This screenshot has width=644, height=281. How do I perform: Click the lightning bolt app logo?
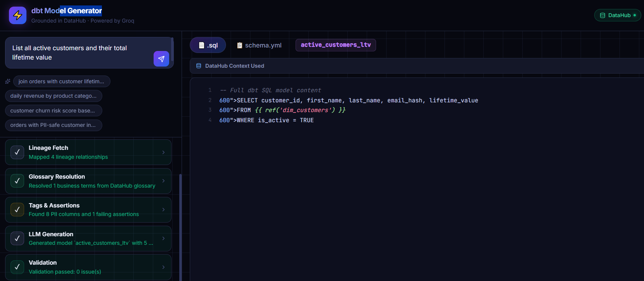17,15
